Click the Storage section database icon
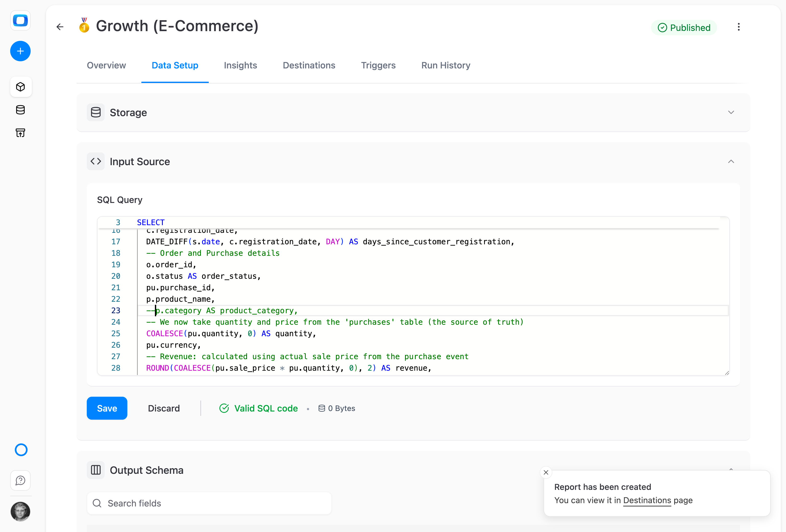 coord(96,112)
